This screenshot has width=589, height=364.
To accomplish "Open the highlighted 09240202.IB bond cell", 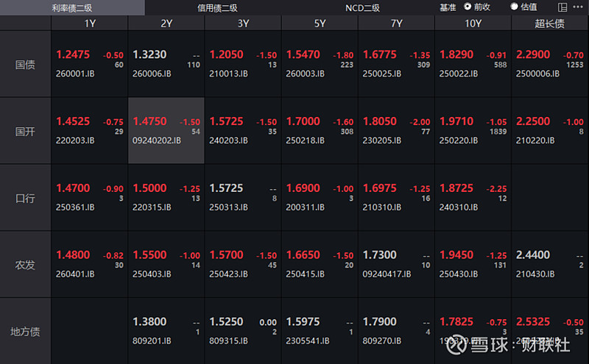I will [x=166, y=131].
